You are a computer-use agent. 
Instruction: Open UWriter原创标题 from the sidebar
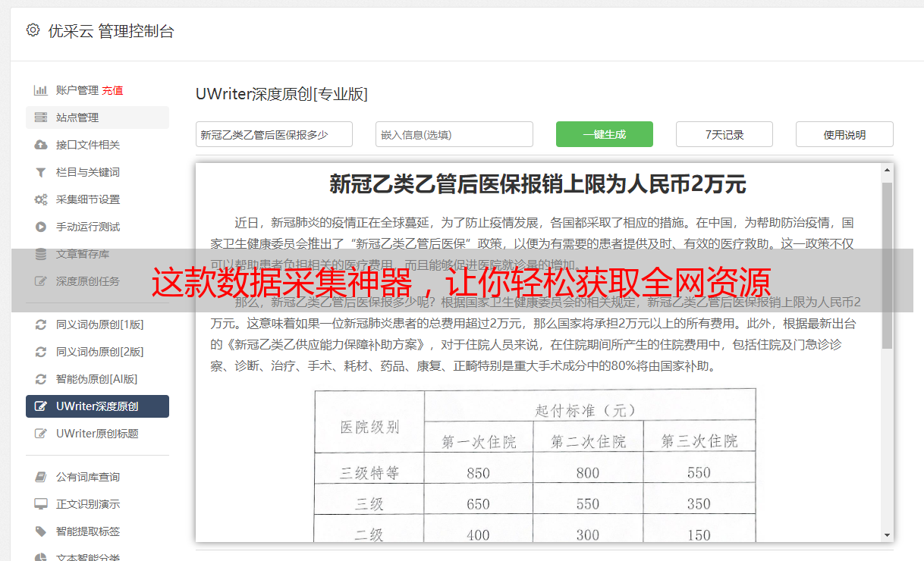(x=97, y=434)
